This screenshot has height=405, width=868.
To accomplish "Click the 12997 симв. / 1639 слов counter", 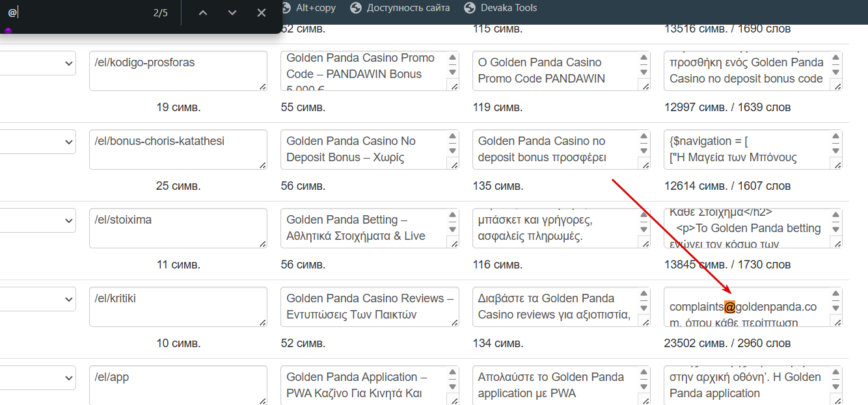I will [x=727, y=107].
